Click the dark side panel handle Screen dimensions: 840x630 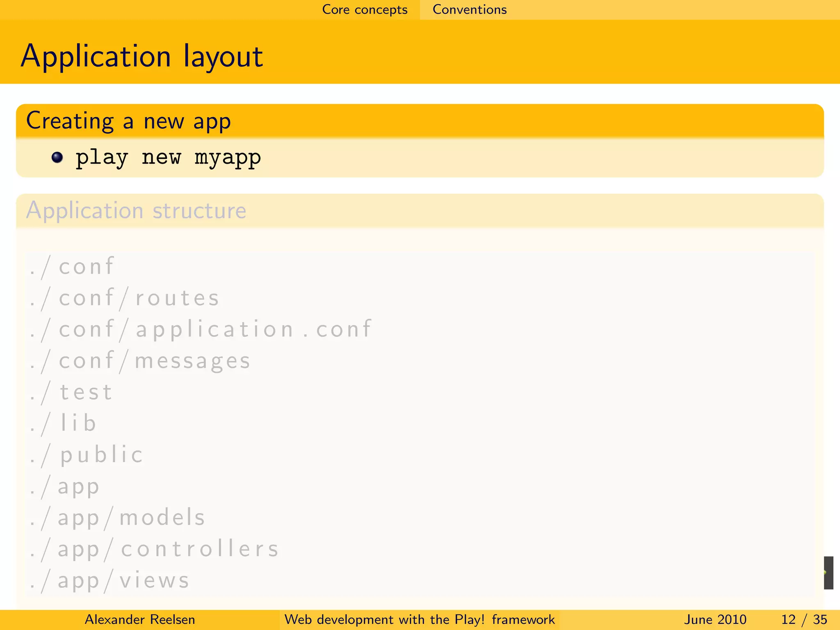[x=829, y=573]
